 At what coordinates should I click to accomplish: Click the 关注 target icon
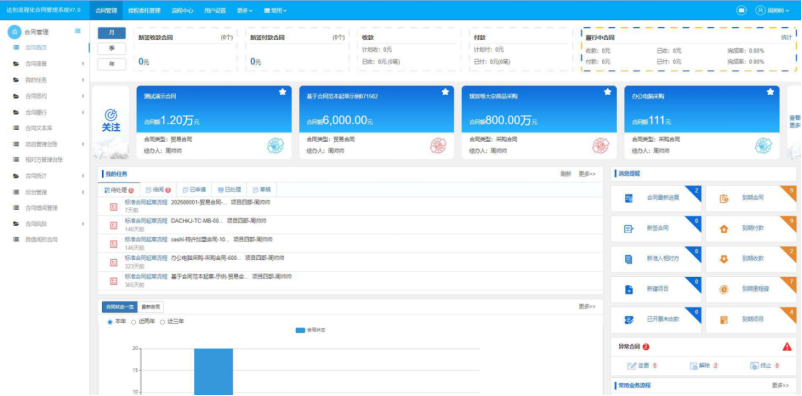tap(111, 114)
